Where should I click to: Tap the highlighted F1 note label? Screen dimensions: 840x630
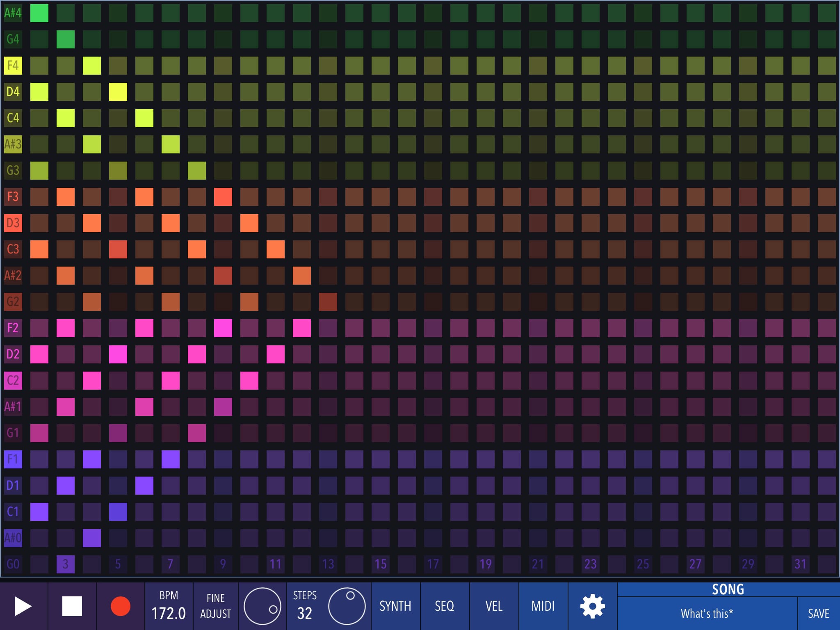tap(13, 459)
